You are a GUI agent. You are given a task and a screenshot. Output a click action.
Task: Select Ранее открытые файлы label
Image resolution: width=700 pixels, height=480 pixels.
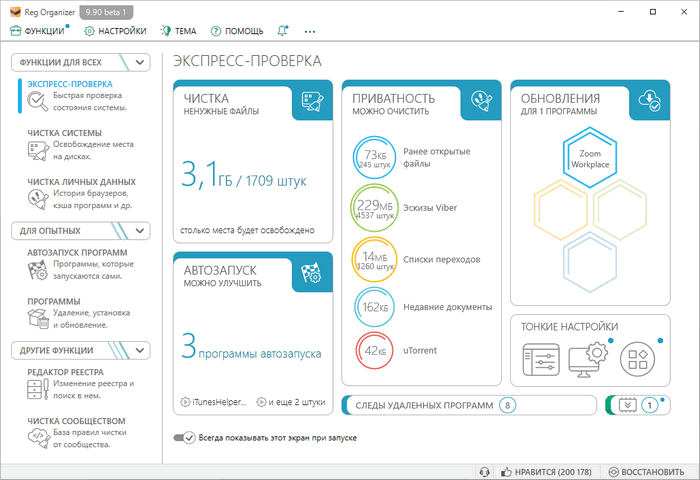tap(437, 158)
